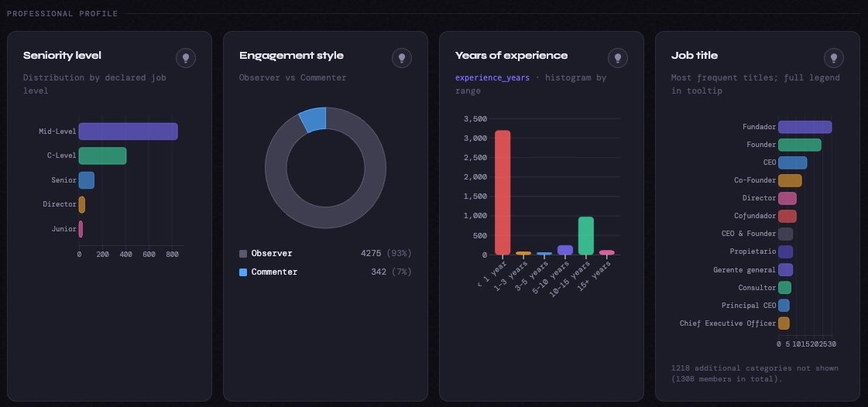The height and width of the screenshot is (407, 868).
Task: Click the experience_years field link
Action: tap(492, 78)
